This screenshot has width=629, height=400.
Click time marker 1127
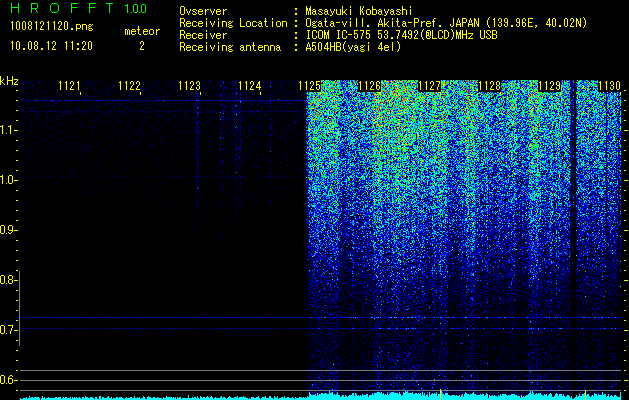coord(429,86)
